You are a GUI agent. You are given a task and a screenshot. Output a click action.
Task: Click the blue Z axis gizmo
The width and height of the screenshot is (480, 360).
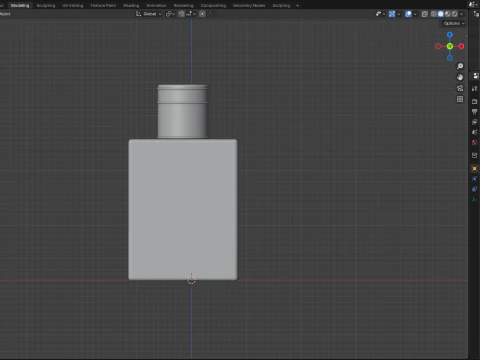pos(450,35)
